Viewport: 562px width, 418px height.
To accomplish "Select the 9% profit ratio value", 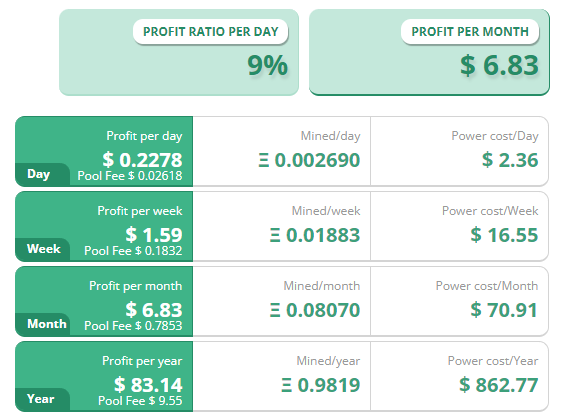I will pyautogui.click(x=267, y=65).
